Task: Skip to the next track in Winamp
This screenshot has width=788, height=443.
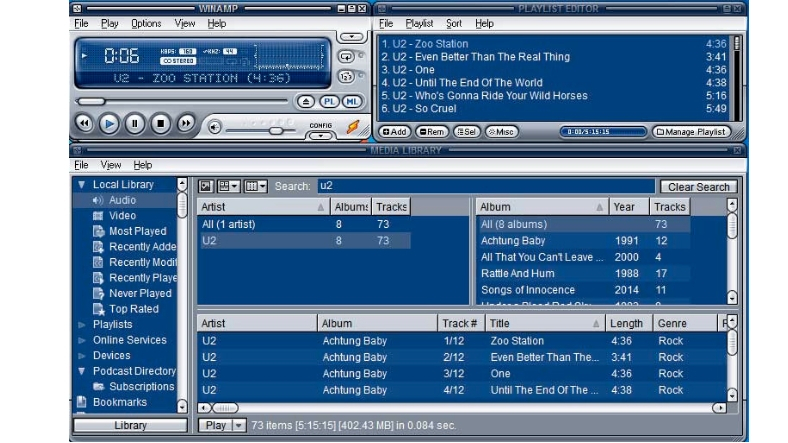Action: pyautogui.click(x=186, y=123)
